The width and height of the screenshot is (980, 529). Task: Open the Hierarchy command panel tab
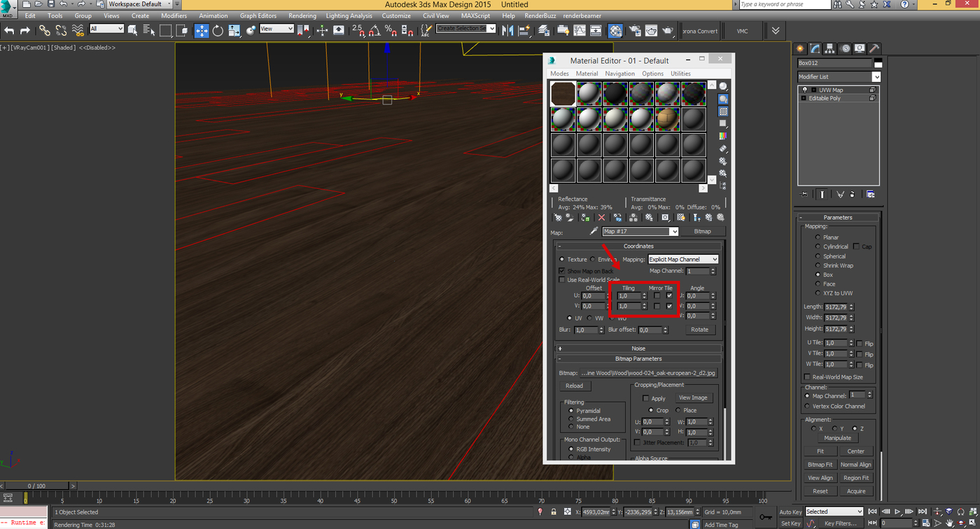830,48
